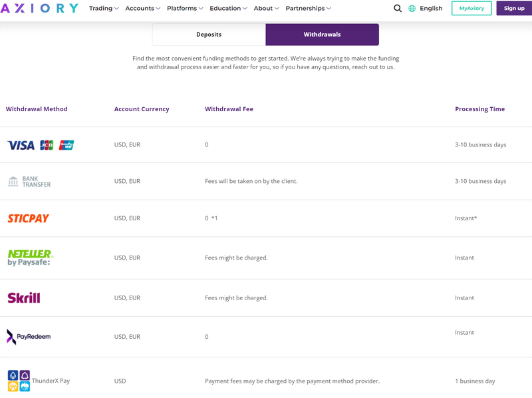532x398 pixels.
Task: Click the PayRedeem logo
Action: point(29,336)
